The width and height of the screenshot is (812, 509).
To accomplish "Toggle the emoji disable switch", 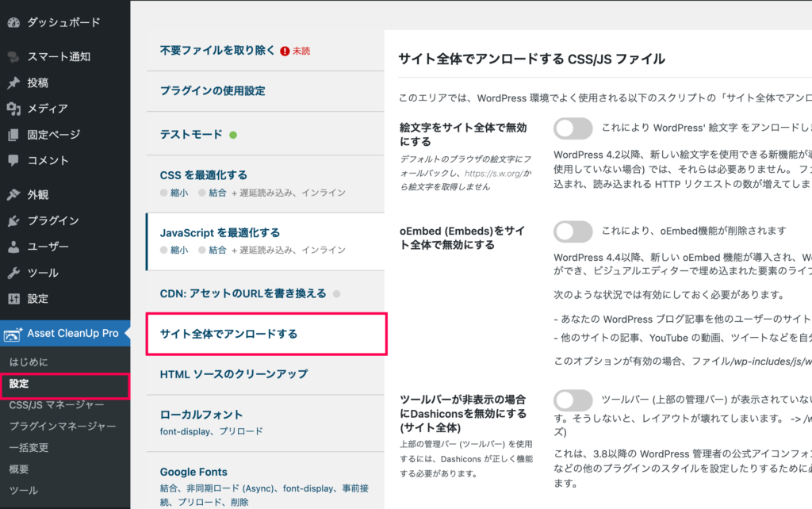I will 573,128.
